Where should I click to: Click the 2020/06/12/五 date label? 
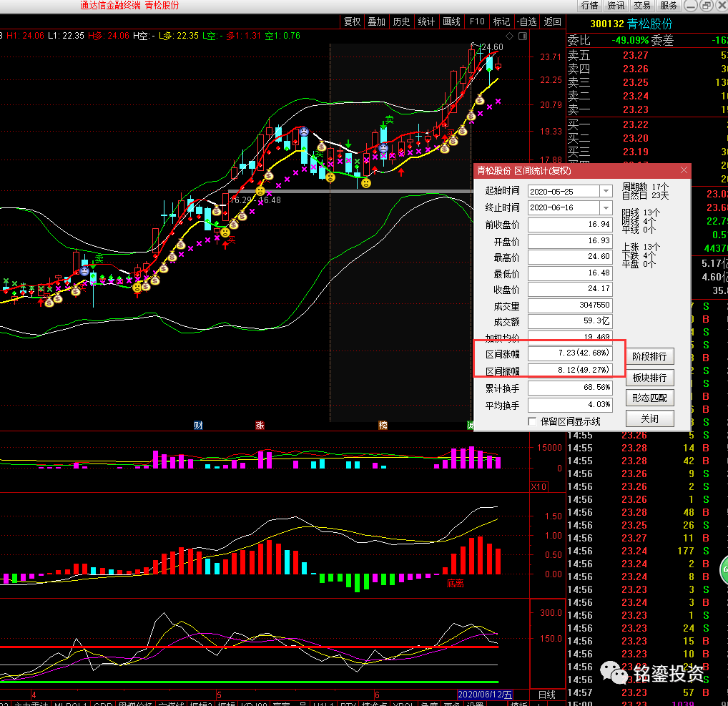tap(485, 695)
